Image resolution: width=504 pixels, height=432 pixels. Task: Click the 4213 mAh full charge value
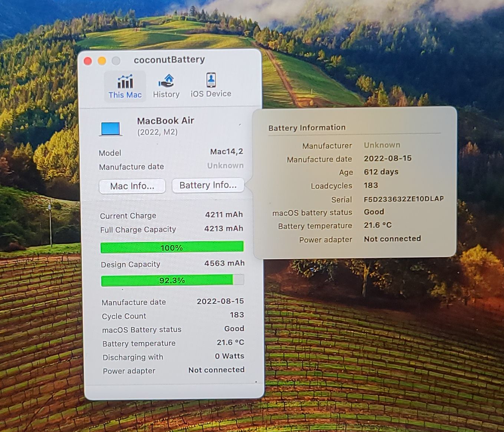pyautogui.click(x=224, y=229)
